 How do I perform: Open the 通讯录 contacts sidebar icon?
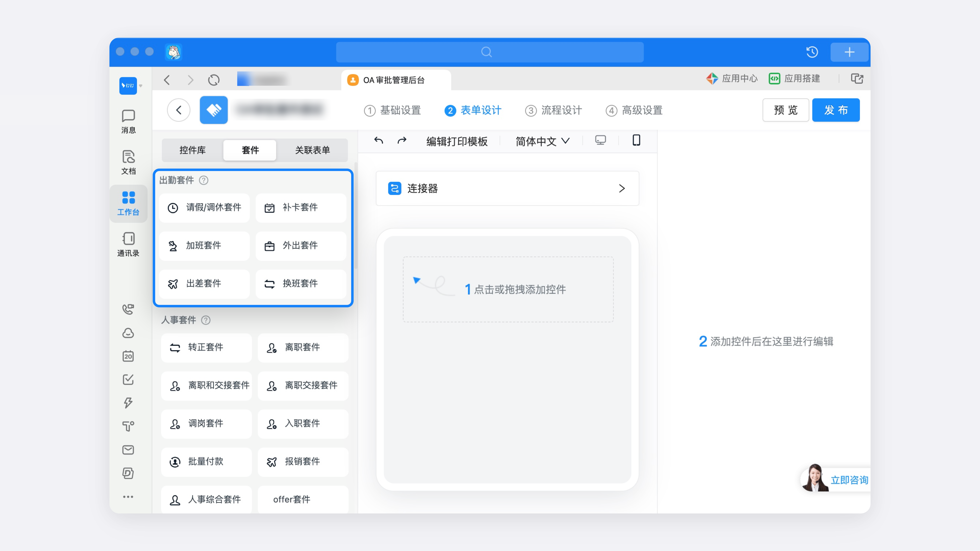point(128,244)
